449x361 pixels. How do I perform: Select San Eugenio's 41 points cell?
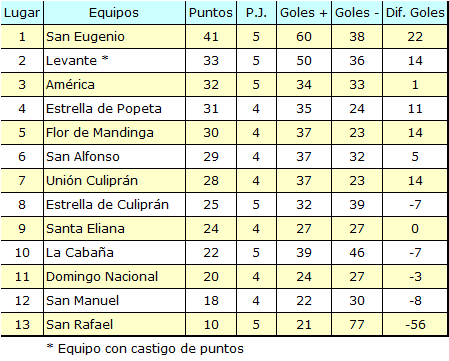pos(211,37)
